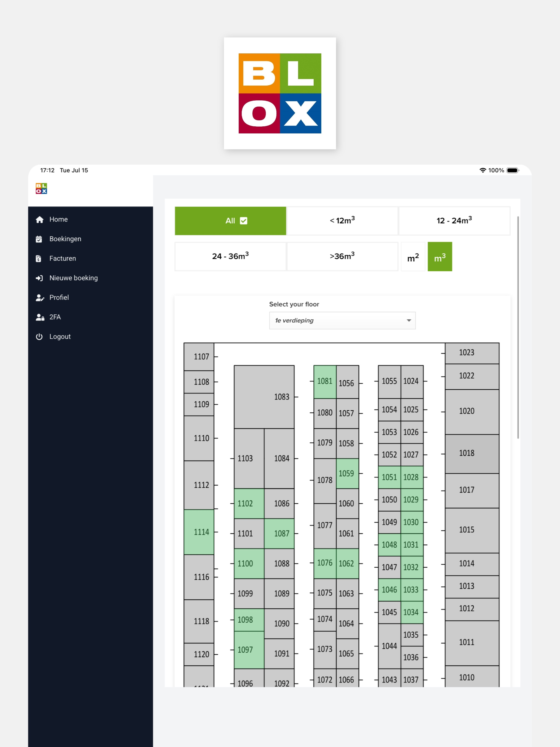
Task: Switch units to m³
Action: 440,257
